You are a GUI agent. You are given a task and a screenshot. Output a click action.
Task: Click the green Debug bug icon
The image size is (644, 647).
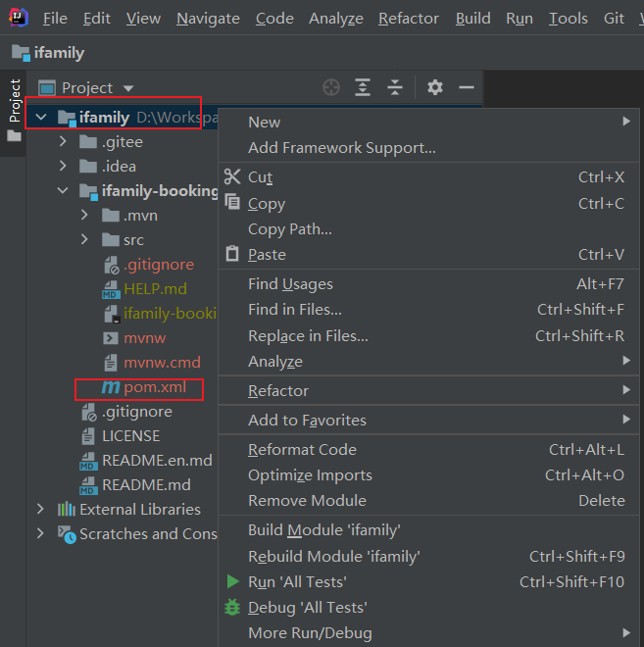tap(232, 607)
